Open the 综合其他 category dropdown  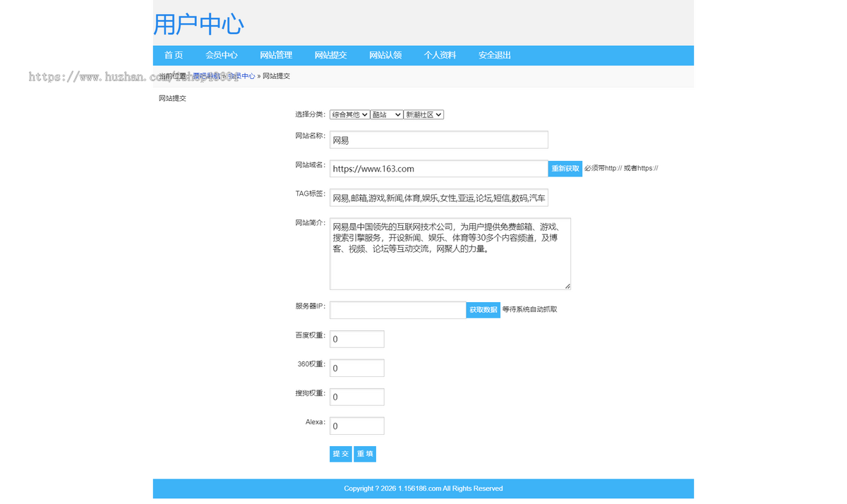[x=349, y=114]
